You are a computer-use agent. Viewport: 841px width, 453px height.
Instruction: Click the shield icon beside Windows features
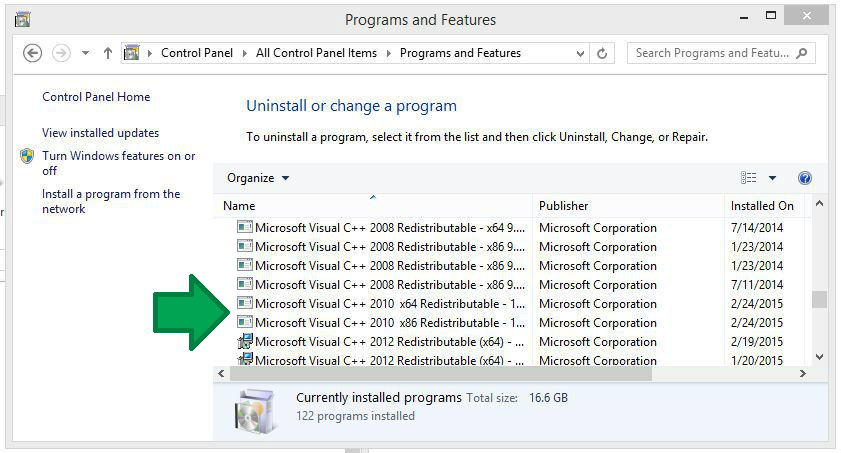click(27, 156)
